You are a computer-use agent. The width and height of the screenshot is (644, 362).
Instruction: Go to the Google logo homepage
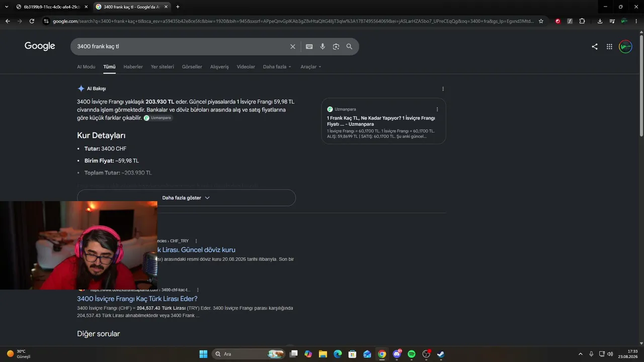coord(40,46)
